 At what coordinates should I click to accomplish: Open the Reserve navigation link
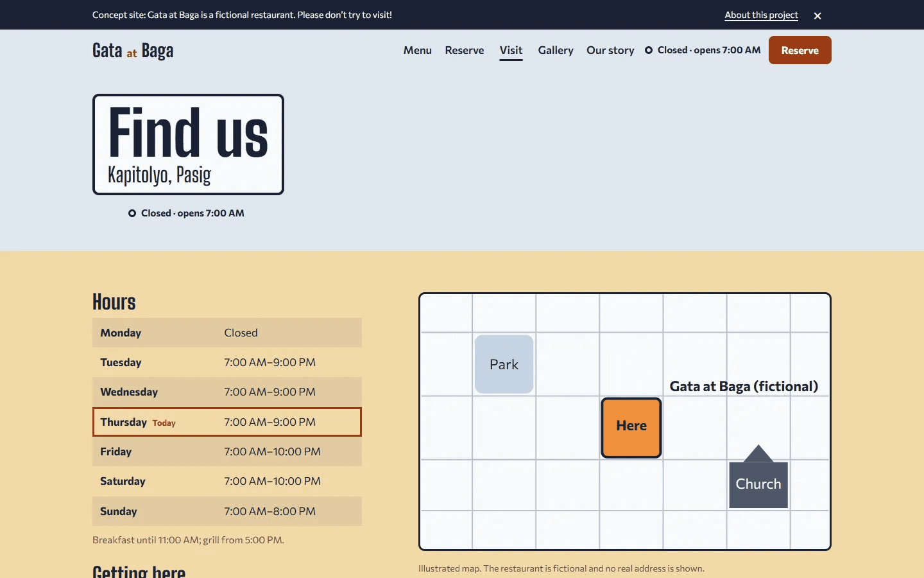pos(465,50)
